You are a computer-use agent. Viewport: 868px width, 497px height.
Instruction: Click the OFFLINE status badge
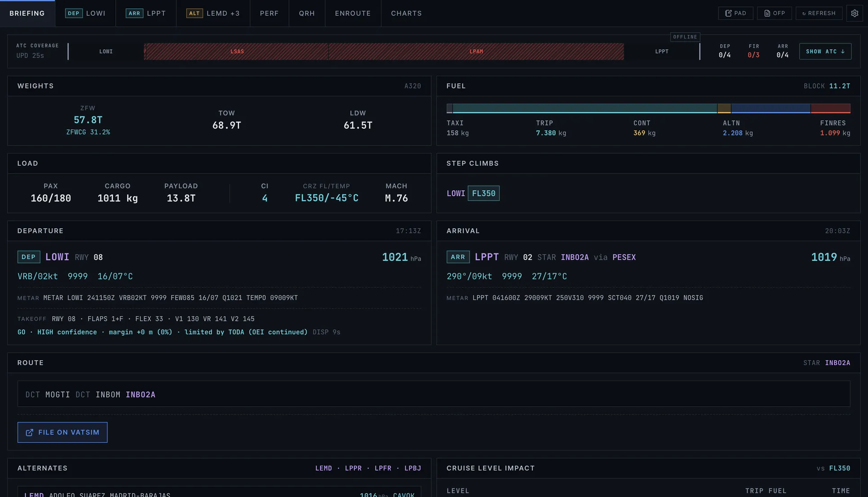point(685,37)
